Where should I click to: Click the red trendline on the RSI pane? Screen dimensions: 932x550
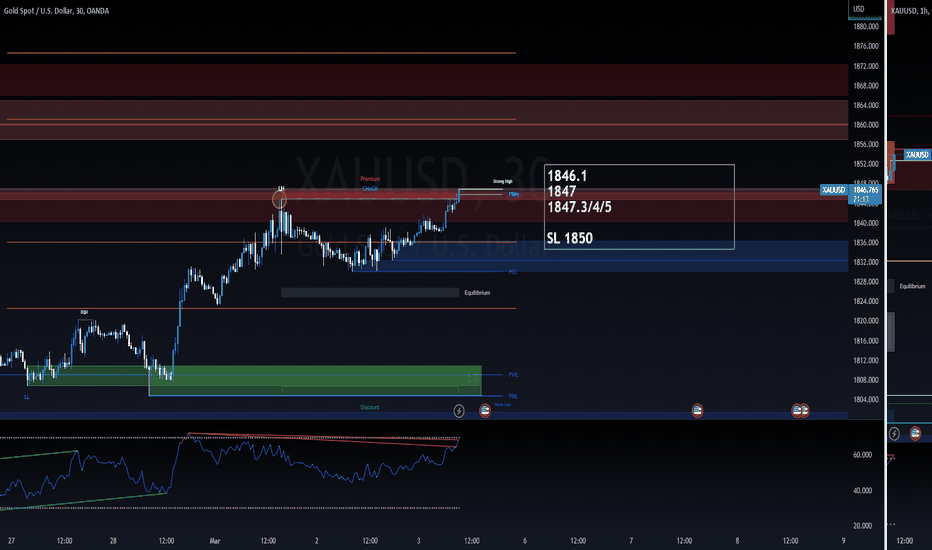click(324, 439)
